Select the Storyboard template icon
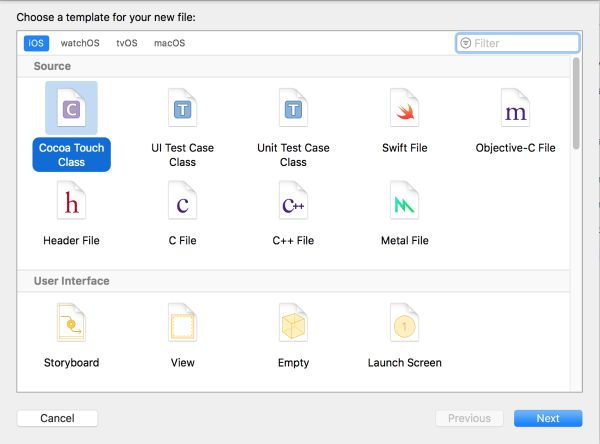The width and height of the screenshot is (600, 444). pos(72,322)
